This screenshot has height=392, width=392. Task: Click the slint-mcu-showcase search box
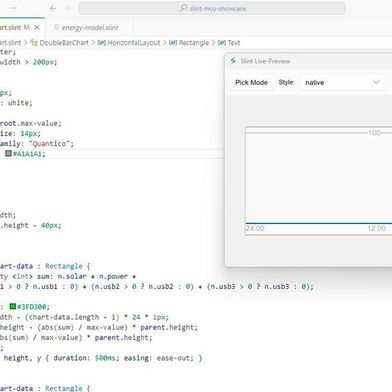point(212,8)
